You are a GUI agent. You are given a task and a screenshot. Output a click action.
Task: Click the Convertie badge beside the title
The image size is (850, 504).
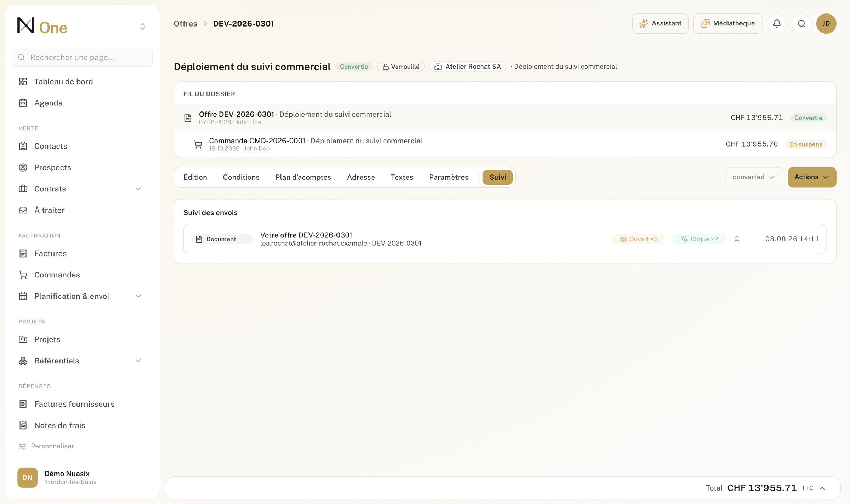pyautogui.click(x=354, y=67)
